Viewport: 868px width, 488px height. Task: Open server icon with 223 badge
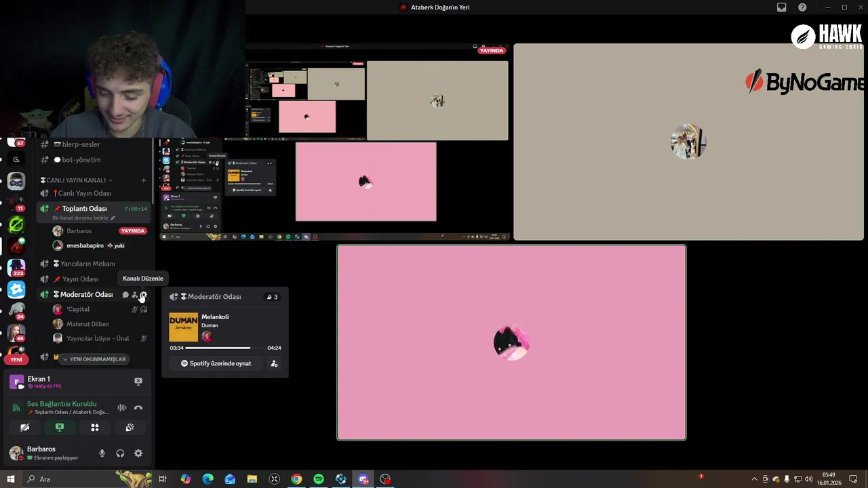pyautogui.click(x=16, y=268)
